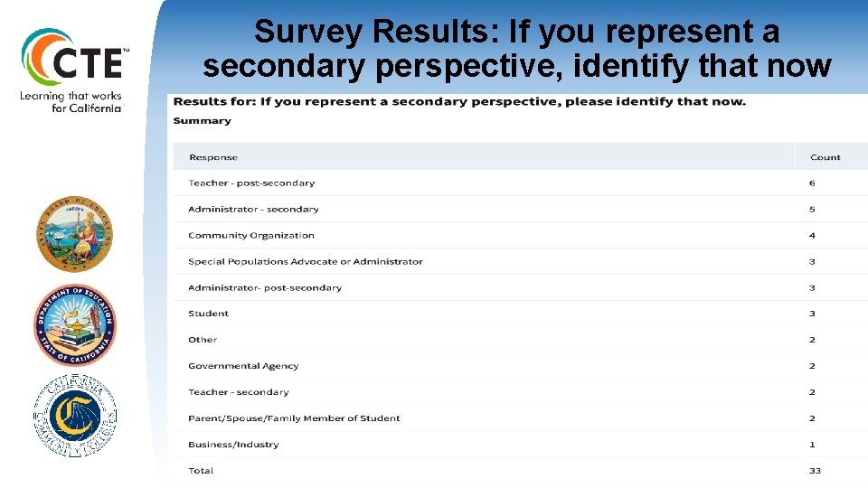The image size is (868, 488).
Task: Click the State Board of Education seal
Action: coord(75,234)
